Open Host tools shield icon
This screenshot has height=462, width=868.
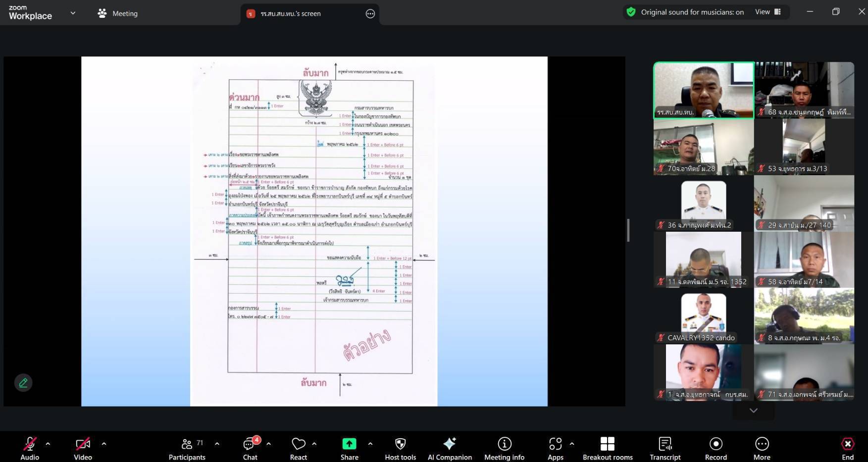(x=400, y=448)
